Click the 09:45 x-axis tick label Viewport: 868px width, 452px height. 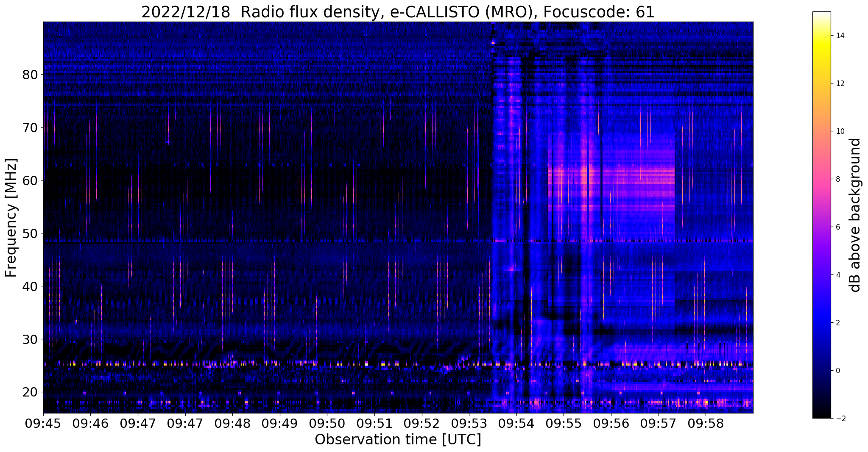[x=43, y=423]
